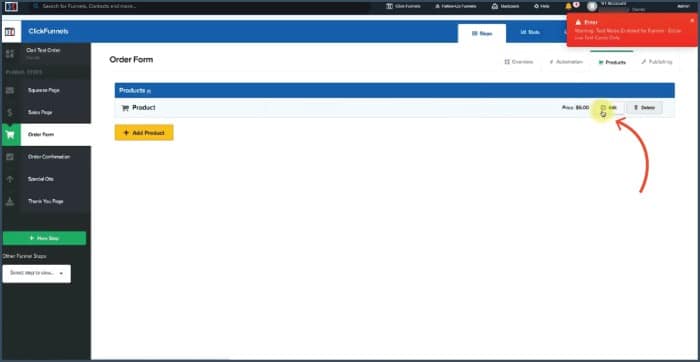
Task: Click the ClickFunnels logo in the top-left corner
Action: 11,6
